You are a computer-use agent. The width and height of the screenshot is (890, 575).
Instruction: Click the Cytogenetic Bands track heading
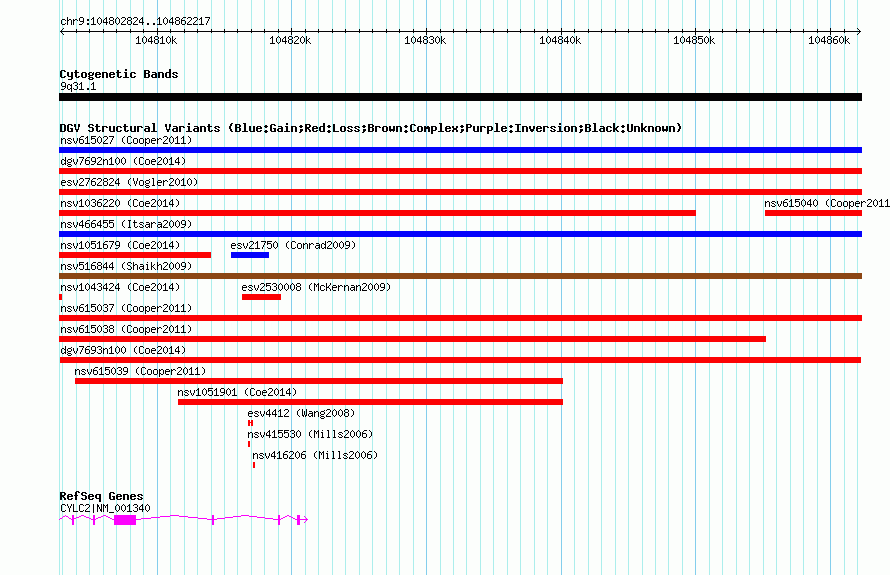[x=119, y=74]
